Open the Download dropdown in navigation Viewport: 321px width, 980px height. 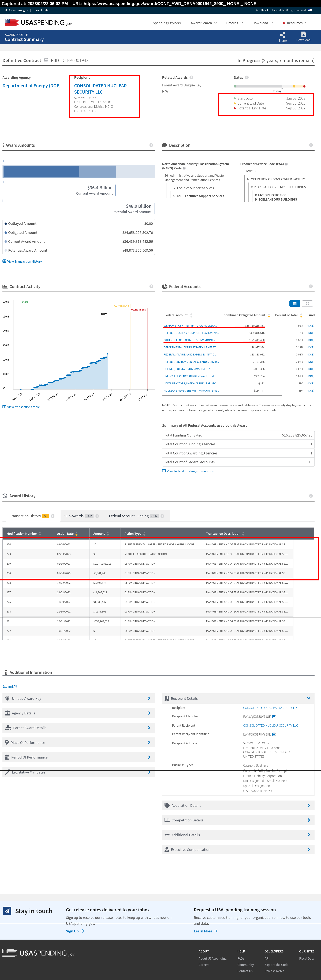click(262, 23)
